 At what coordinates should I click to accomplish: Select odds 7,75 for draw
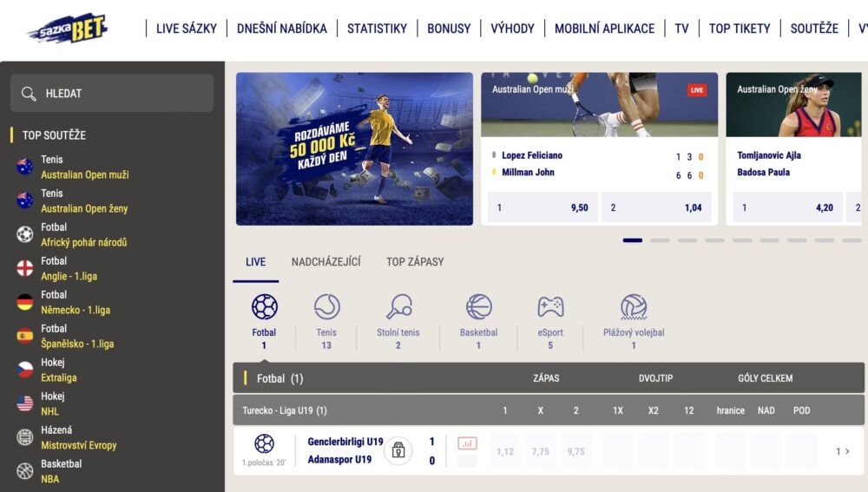pyautogui.click(x=540, y=451)
